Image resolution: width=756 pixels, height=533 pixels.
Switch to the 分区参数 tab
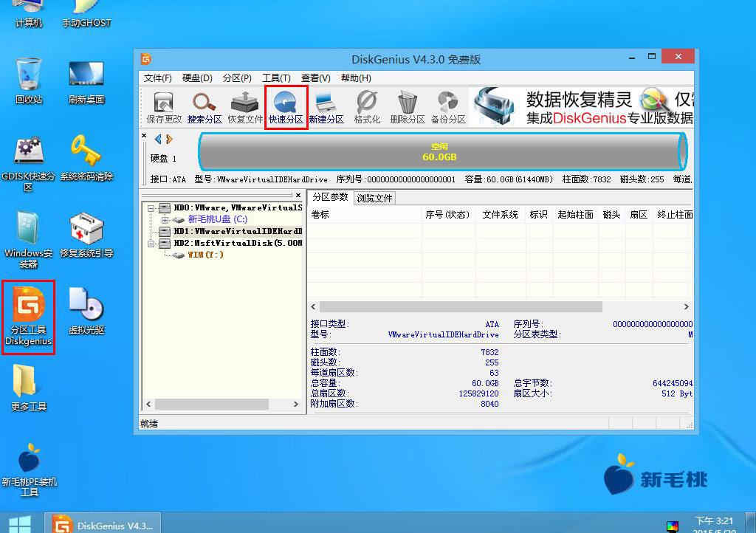pyautogui.click(x=330, y=197)
